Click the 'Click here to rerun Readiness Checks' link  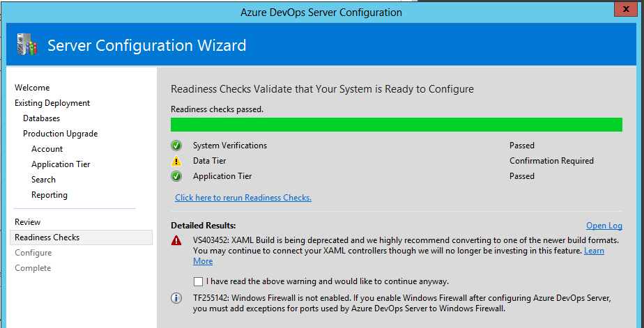[243, 198]
